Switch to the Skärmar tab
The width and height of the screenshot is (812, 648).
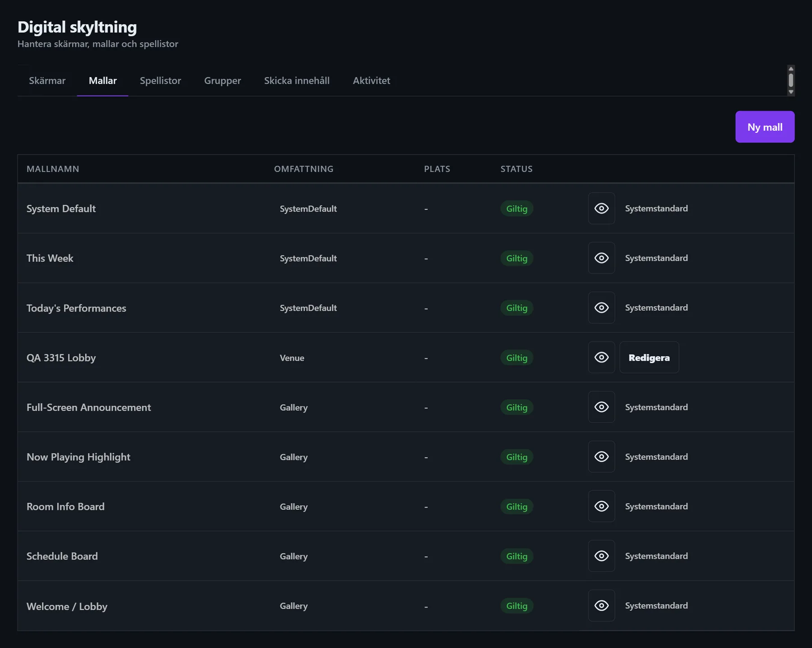pos(47,81)
